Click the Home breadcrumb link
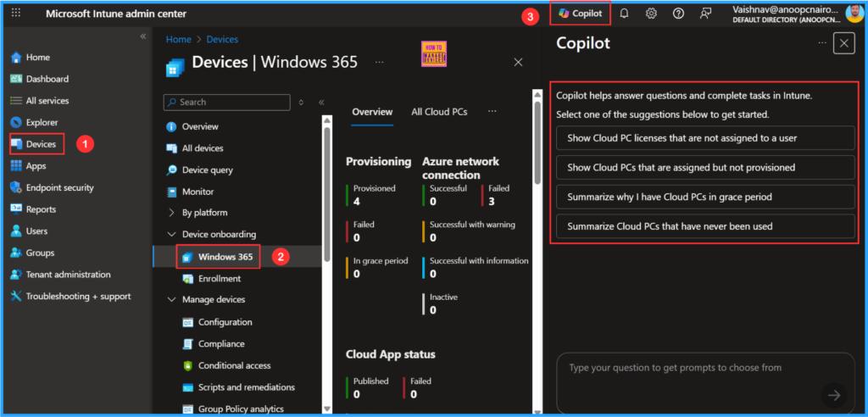Screen dimensions: 868x417 coord(178,40)
